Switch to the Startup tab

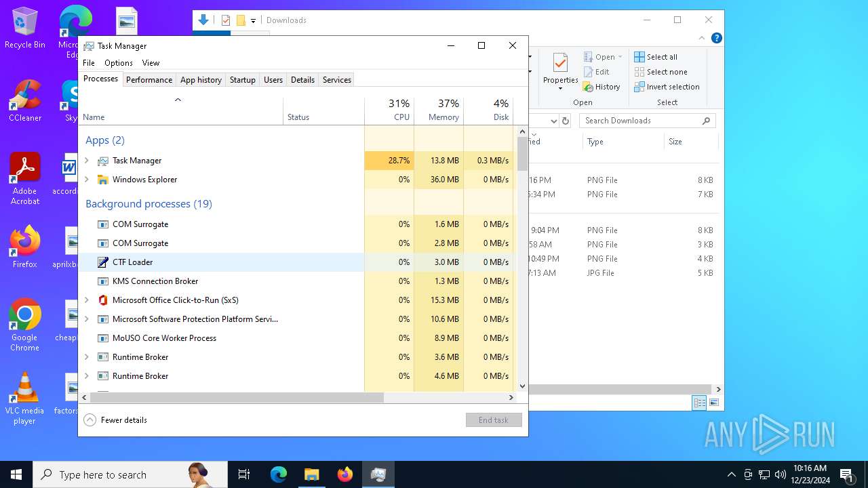[x=242, y=80]
